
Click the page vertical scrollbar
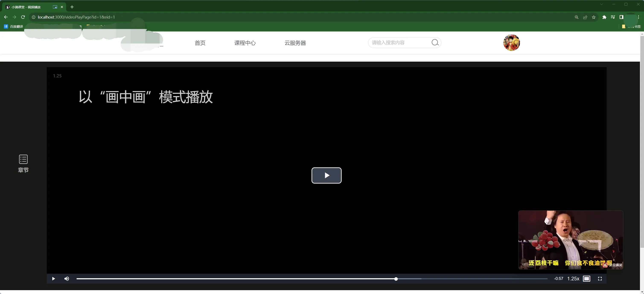click(x=642, y=142)
